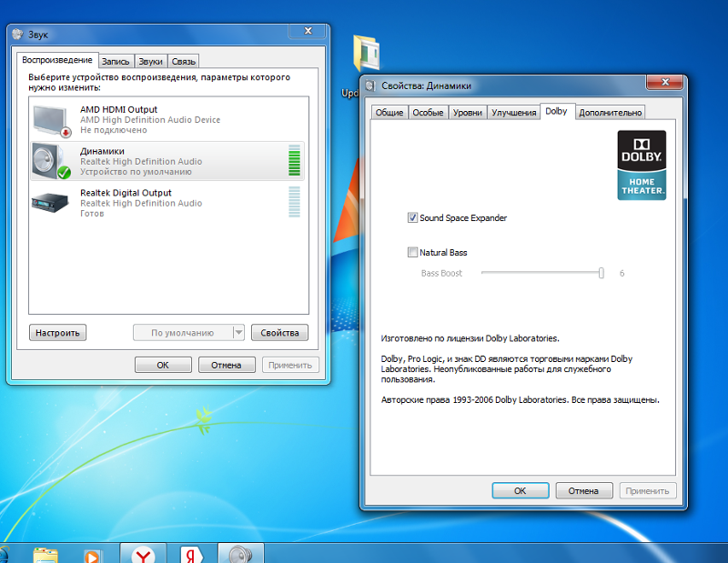Click the Dolby Home Theater logo
The width and height of the screenshot is (728, 563).
(x=642, y=166)
